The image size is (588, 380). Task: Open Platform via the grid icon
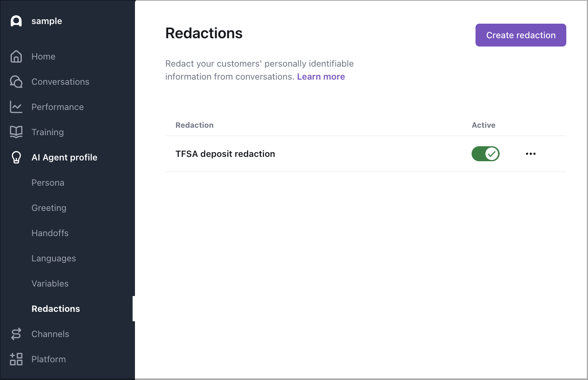point(16,359)
